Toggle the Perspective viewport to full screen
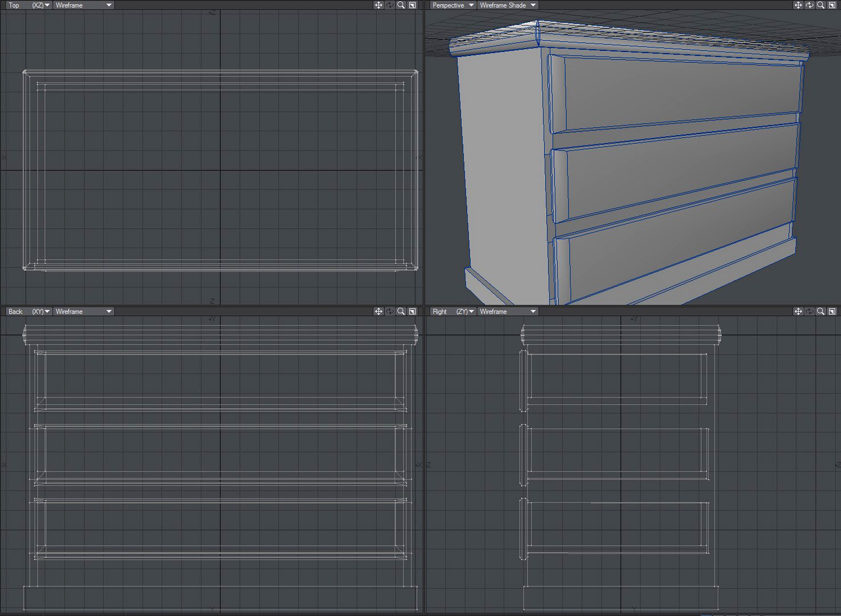The image size is (841, 616). tap(832, 5)
